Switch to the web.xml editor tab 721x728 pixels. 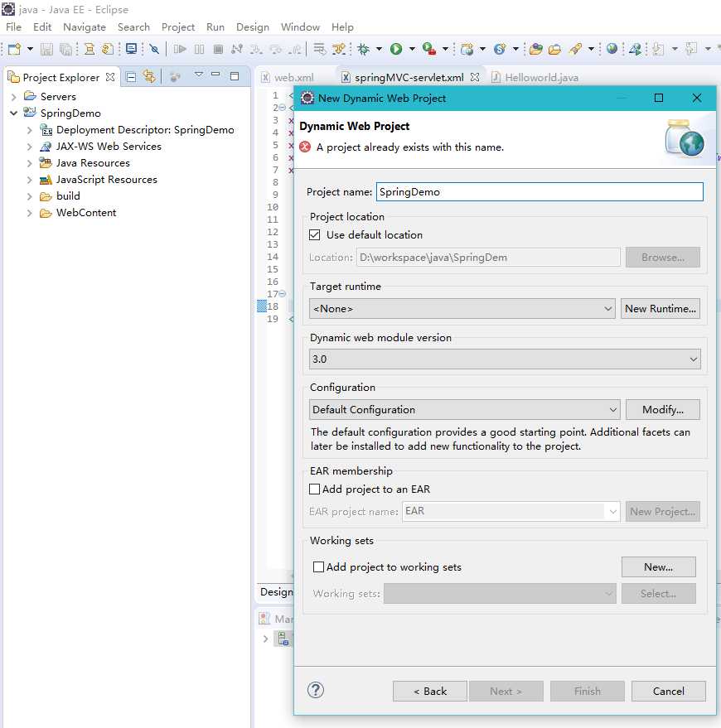pyautogui.click(x=288, y=78)
